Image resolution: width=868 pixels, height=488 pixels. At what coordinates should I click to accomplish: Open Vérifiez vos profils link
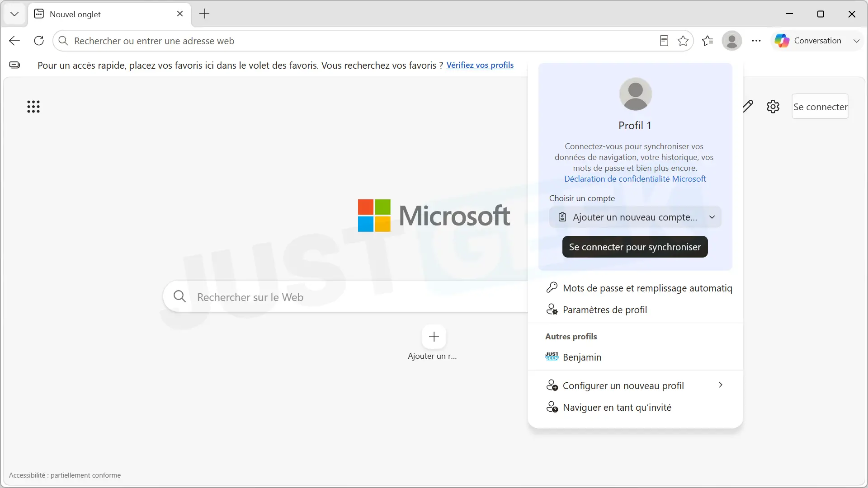[480, 65]
